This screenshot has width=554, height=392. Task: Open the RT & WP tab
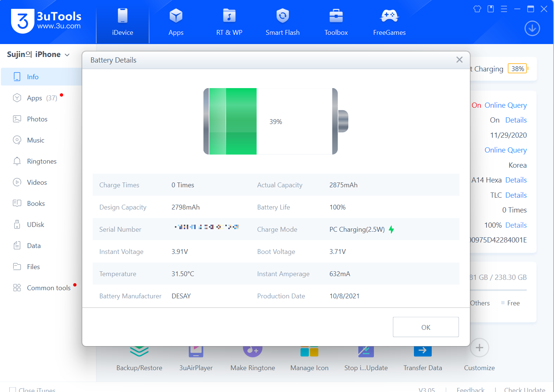[x=229, y=22]
